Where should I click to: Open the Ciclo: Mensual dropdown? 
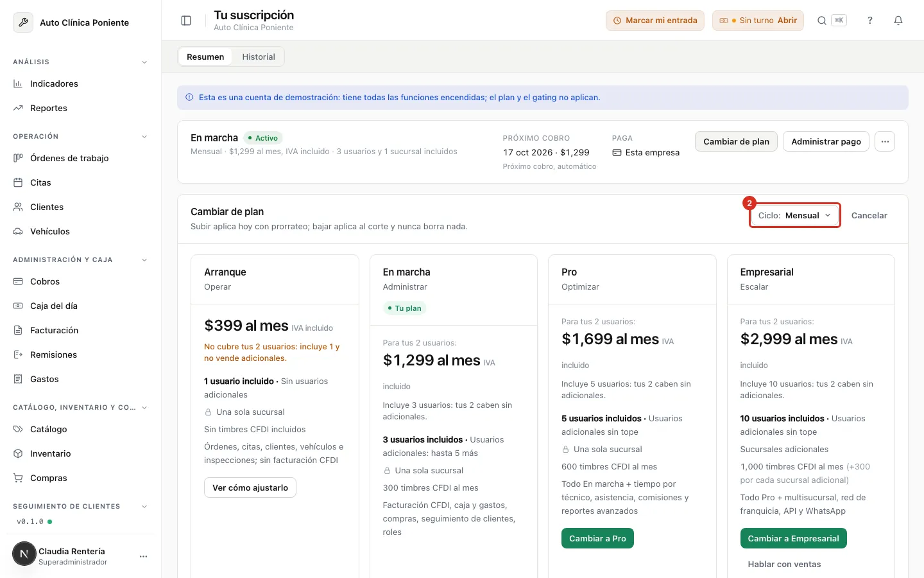pyautogui.click(x=795, y=216)
